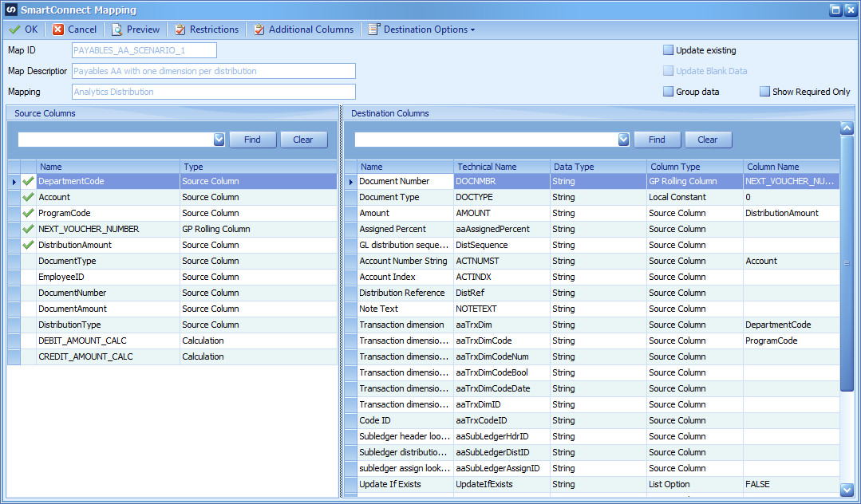This screenshot has height=504, width=861.
Task: Select the DocumentType source column row
Action: [x=172, y=261]
